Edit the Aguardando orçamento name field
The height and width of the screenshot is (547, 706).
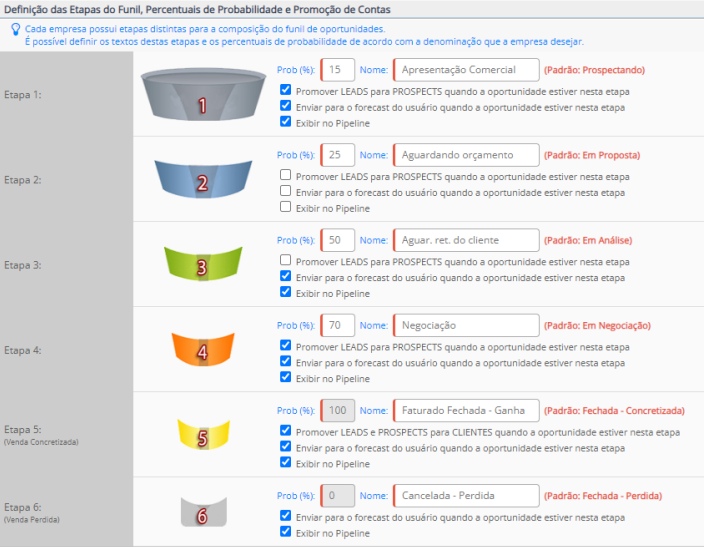[466, 155]
